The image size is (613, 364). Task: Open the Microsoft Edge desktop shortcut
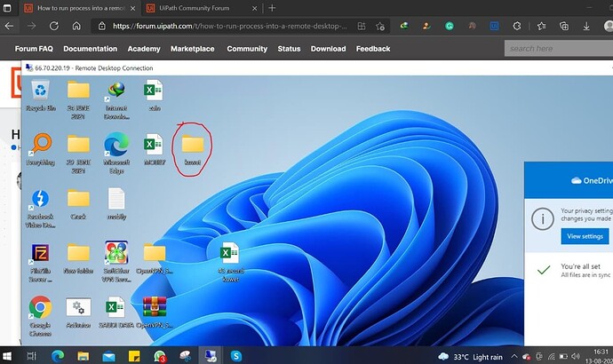[x=116, y=153]
